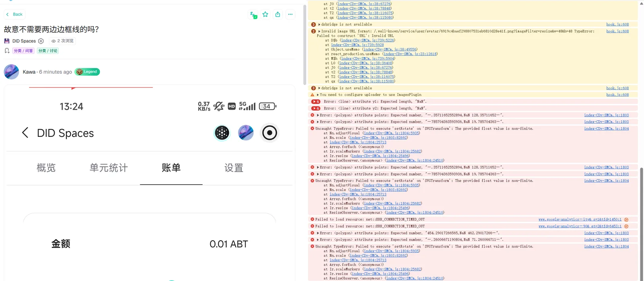Click the purple floppy-disk board icon

pos(7,41)
